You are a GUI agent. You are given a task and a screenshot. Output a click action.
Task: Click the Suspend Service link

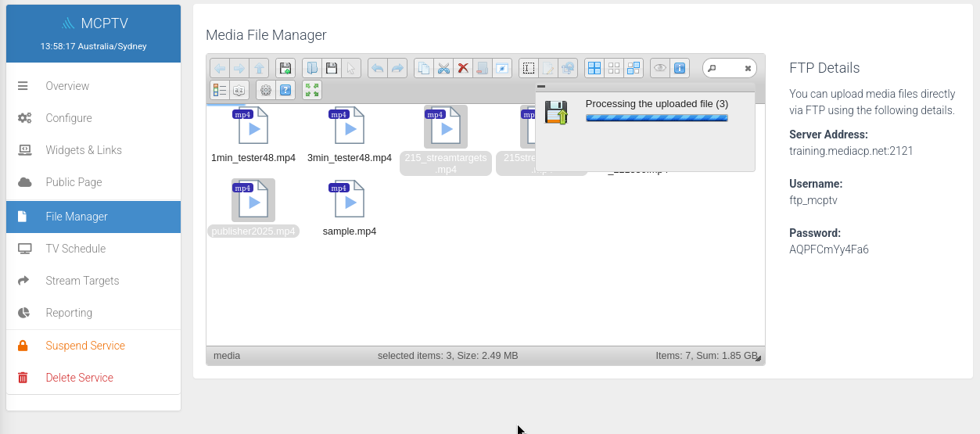point(93,346)
